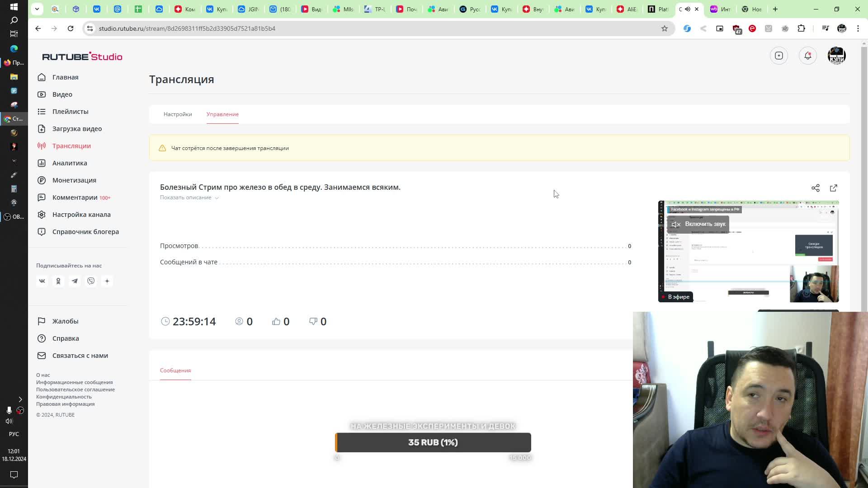Click the like thumbs-up counter
Viewport: 868px width, 488px height.
click(x=280, y=321)
